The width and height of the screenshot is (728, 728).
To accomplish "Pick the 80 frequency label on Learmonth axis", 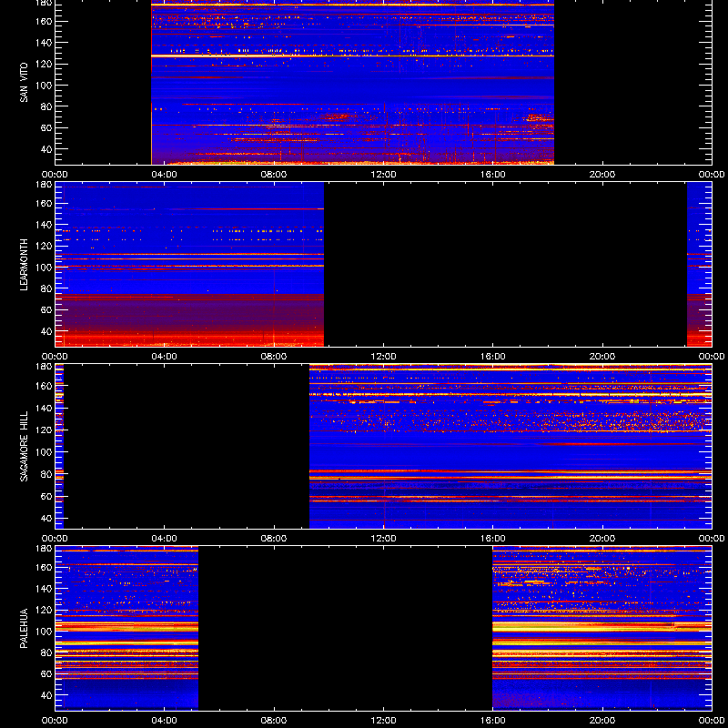I will 47,288.
